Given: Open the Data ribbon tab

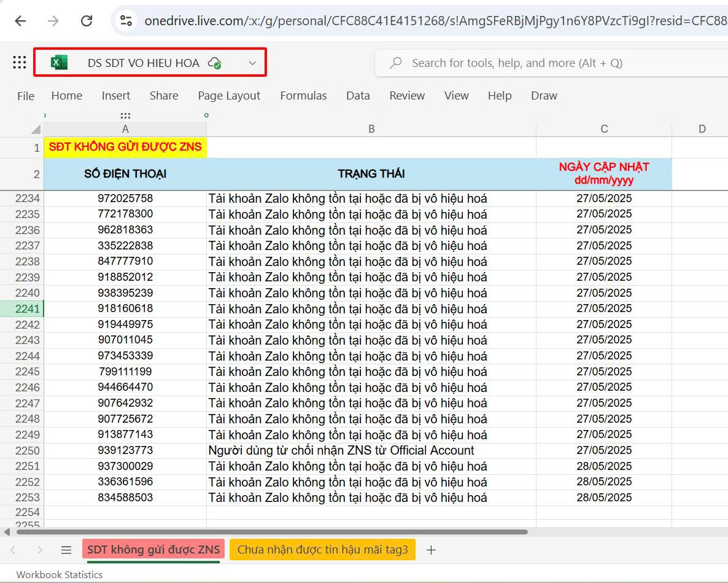Looking at the screenshot, I should click(x=358, y=96).
